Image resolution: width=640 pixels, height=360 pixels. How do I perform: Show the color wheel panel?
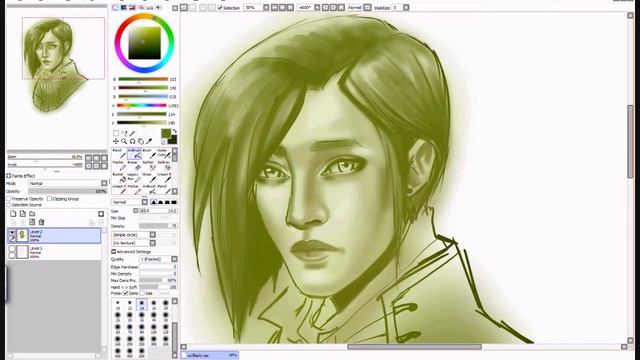point(116,7)
